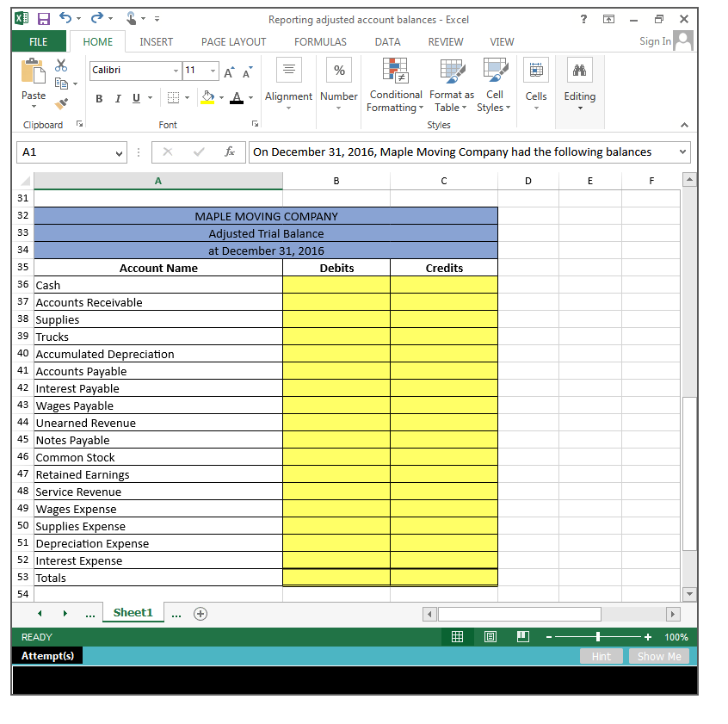Click Sign In link

click(655, 41)
